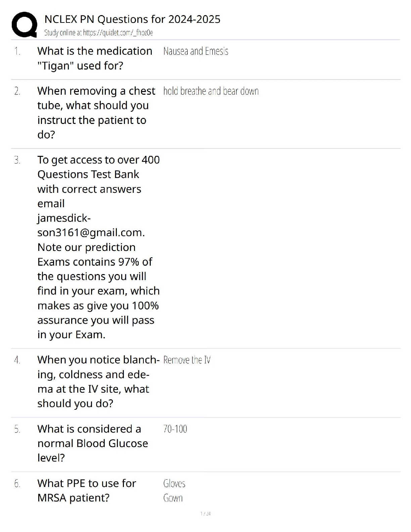Select the normal Blood Glucose question
This screenshot has height=532, width=411.
click(x=92, y=443)
